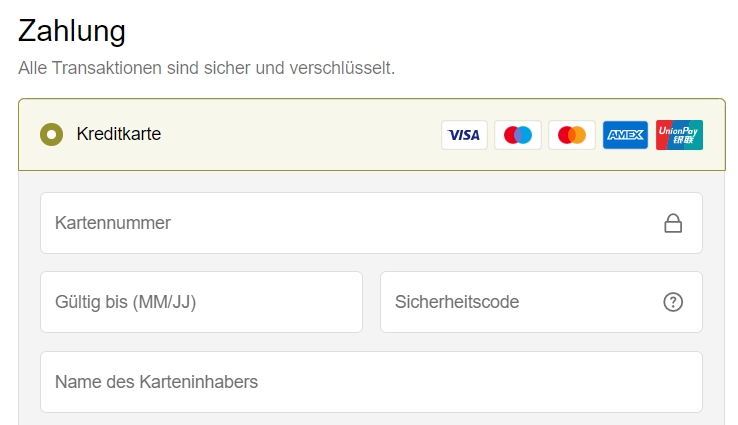Image resolution: width=738 pixels, height=425 pixels.
Task: Click the UnionPay card logo
Action: 679,135
